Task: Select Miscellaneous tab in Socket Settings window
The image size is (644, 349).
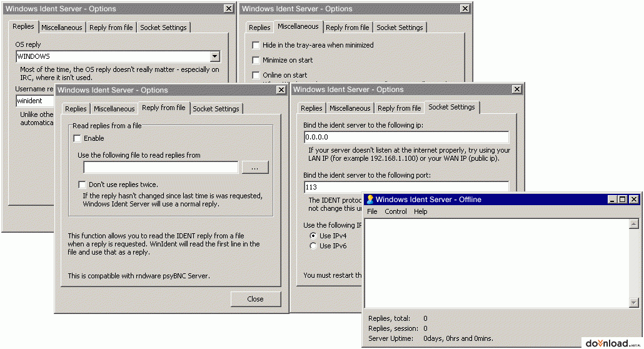Action: [350, 108]
